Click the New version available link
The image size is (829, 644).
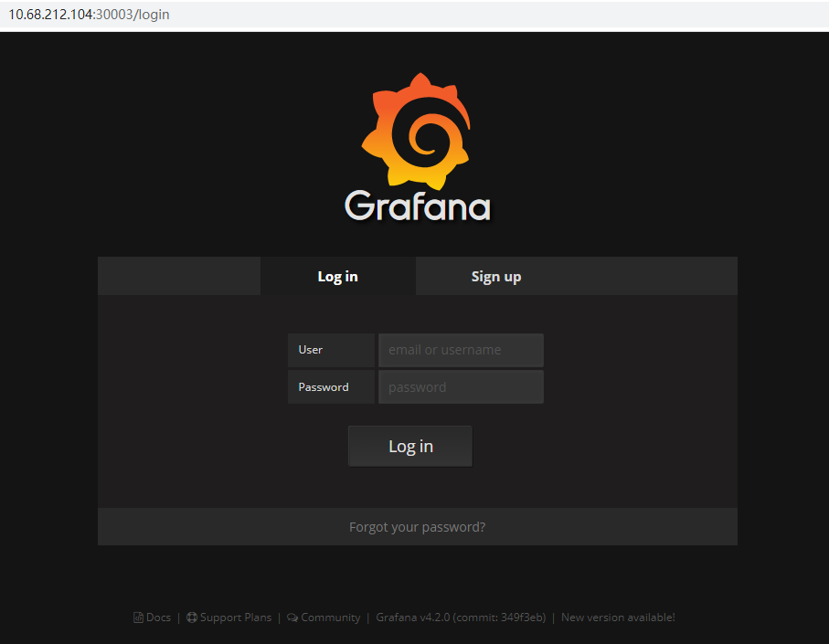pyautogui.click(x=618, y=618)
